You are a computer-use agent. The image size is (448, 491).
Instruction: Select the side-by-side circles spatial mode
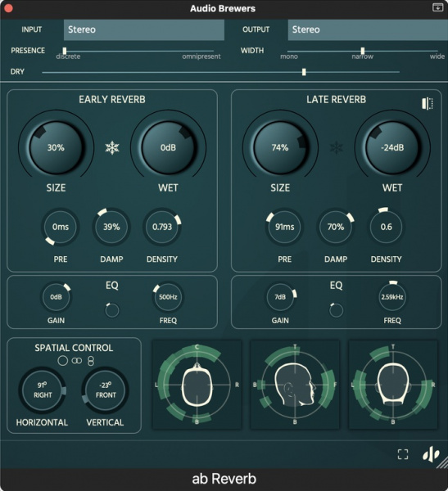pos(77,361)
